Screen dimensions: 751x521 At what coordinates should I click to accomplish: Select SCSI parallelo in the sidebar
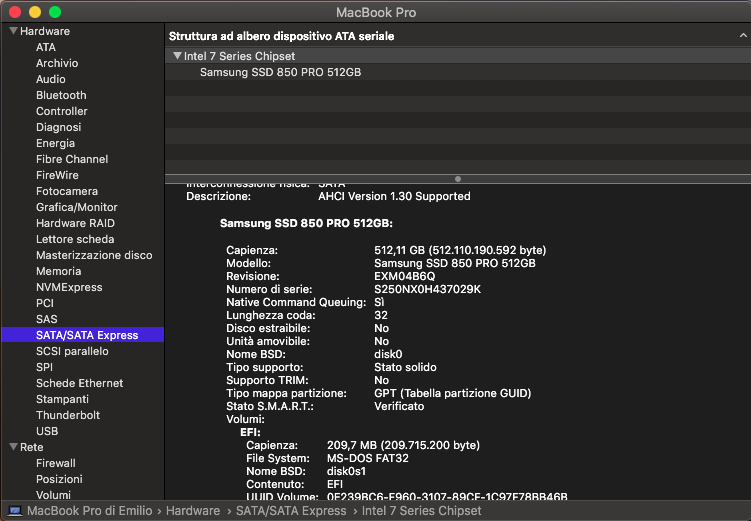(72, 351)
